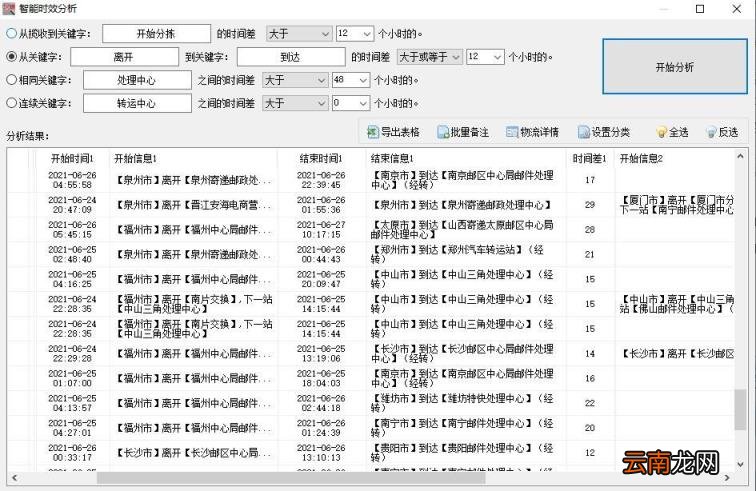Click the 批量备注 button label

[x=469, y=132]
